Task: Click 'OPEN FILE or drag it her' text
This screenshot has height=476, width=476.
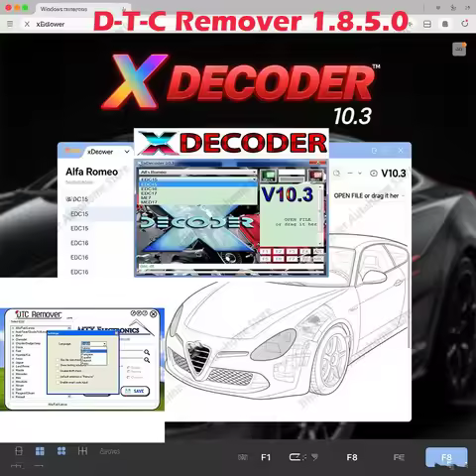Action: (366, 195)
